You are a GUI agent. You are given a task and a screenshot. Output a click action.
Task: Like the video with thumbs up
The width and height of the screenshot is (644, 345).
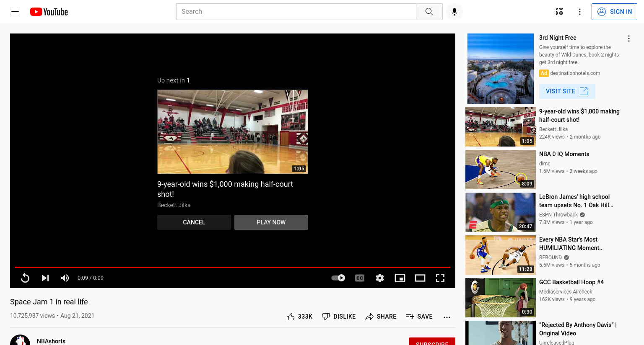(x=291, y=317)
